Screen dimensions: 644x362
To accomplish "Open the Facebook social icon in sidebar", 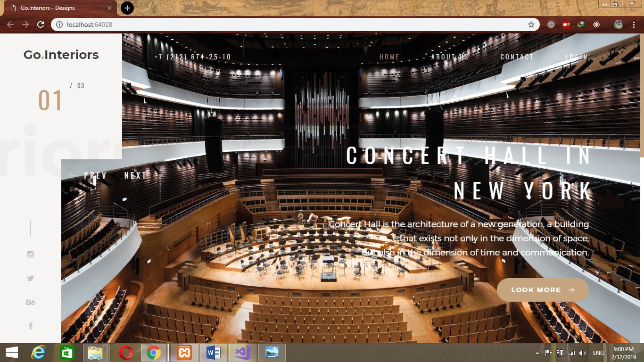I will [x=31, y=326].
